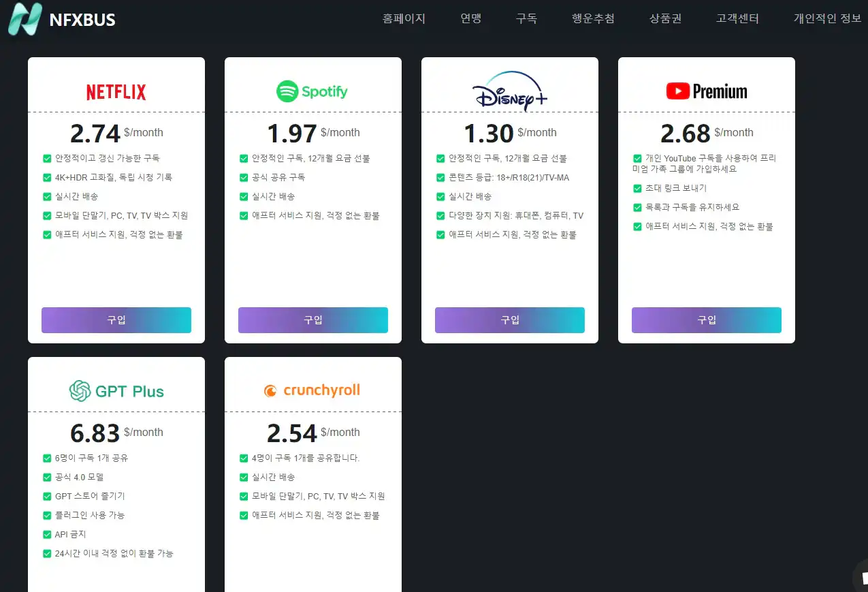Click the Netflix 2.74 price
The height and width of the screenshot is (592, 868).
[95, 134]
